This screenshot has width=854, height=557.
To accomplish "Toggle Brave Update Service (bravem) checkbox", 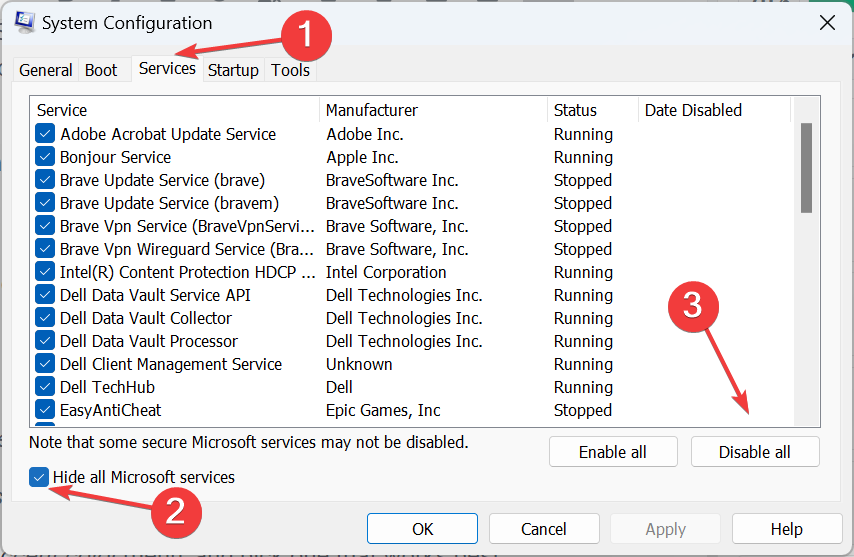I will point(45,203).
